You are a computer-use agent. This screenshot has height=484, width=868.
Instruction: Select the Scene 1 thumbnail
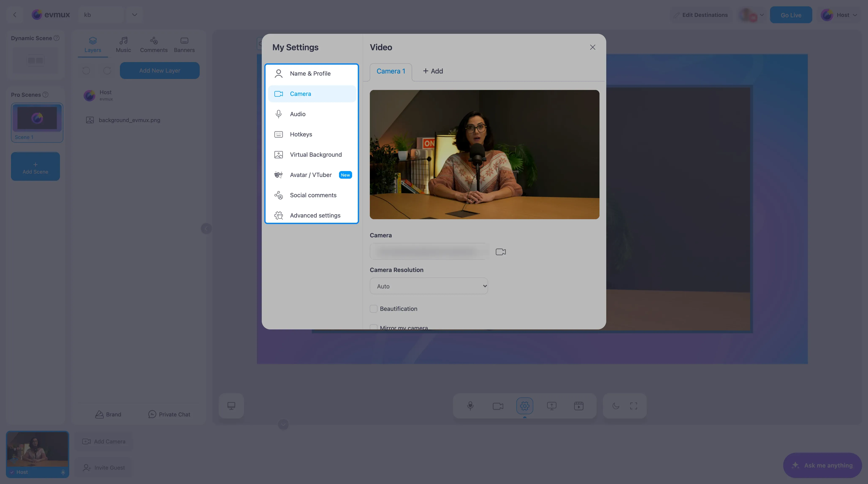[x=37, y=122]
